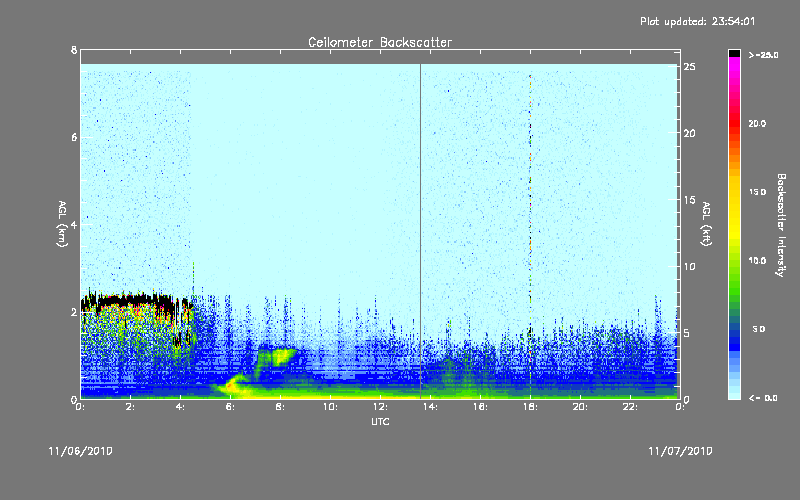
Task: Click the 5 kft tick label on right axis
Action: (x=687, y=333)
